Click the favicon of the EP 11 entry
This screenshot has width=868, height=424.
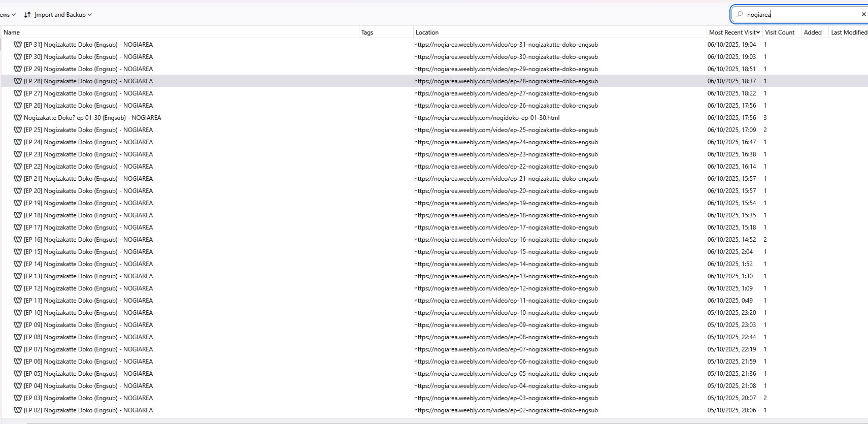18,301
